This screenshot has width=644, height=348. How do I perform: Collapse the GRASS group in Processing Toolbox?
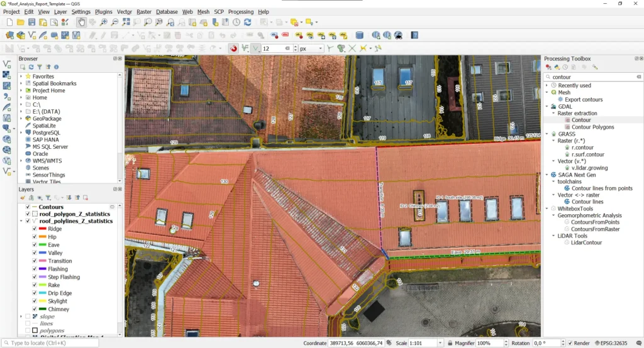[547, 134]
